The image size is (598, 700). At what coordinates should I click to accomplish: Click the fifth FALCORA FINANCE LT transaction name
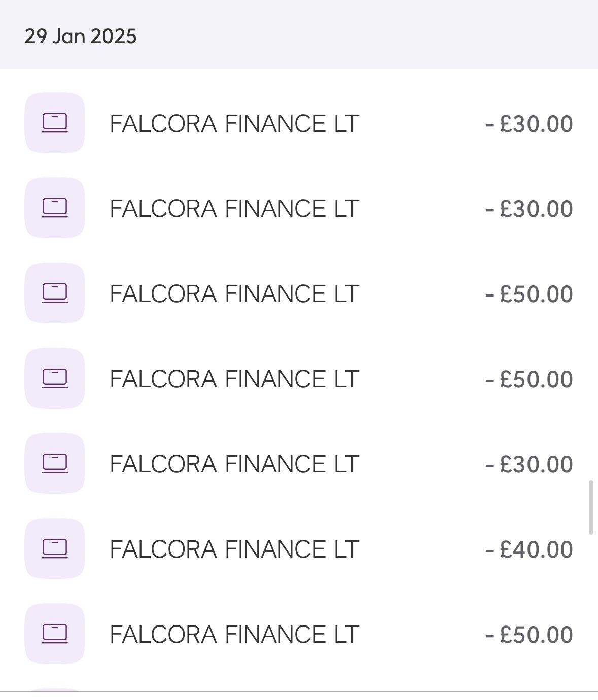click(x=234, y=464)
